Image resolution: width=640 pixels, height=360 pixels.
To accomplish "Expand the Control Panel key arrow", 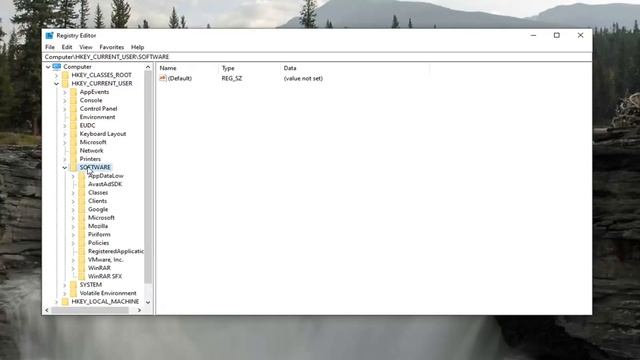I will pos(64,109).
